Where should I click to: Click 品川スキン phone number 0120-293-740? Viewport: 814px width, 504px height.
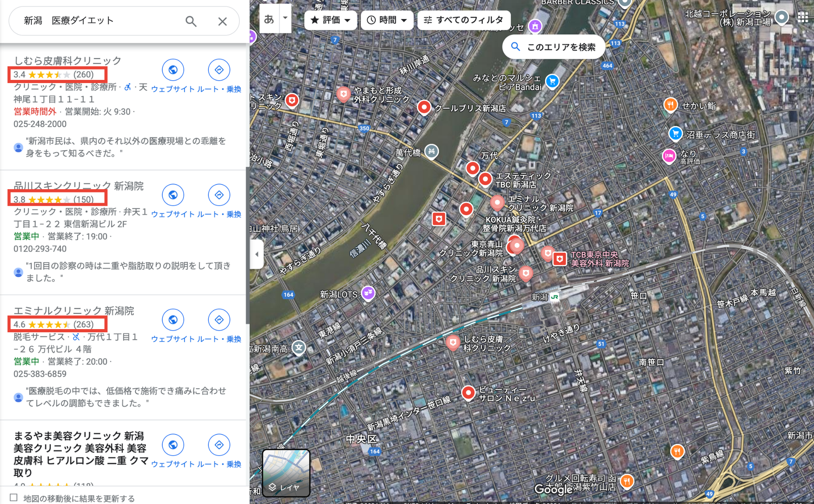[40, 249]
